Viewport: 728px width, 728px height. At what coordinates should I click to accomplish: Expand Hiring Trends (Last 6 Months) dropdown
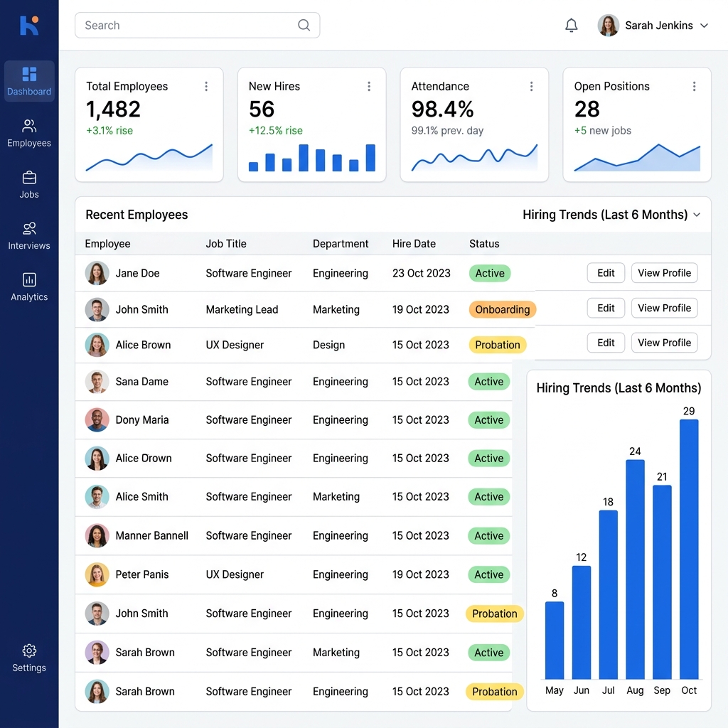697,215
